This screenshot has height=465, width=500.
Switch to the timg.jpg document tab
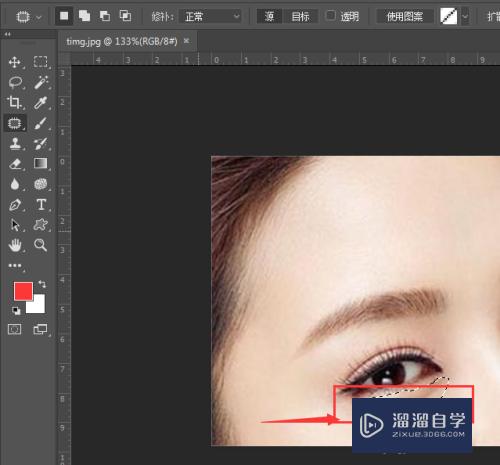tap(122, 42)
